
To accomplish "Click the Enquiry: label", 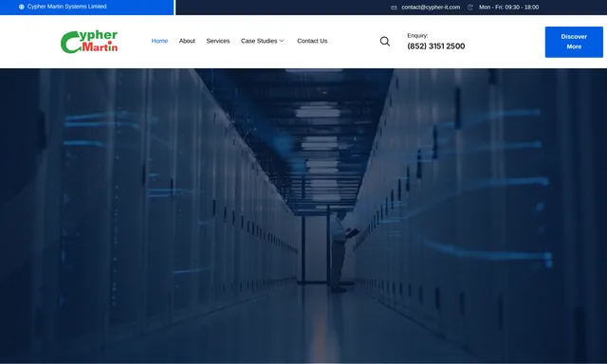I will coord(417,35).
